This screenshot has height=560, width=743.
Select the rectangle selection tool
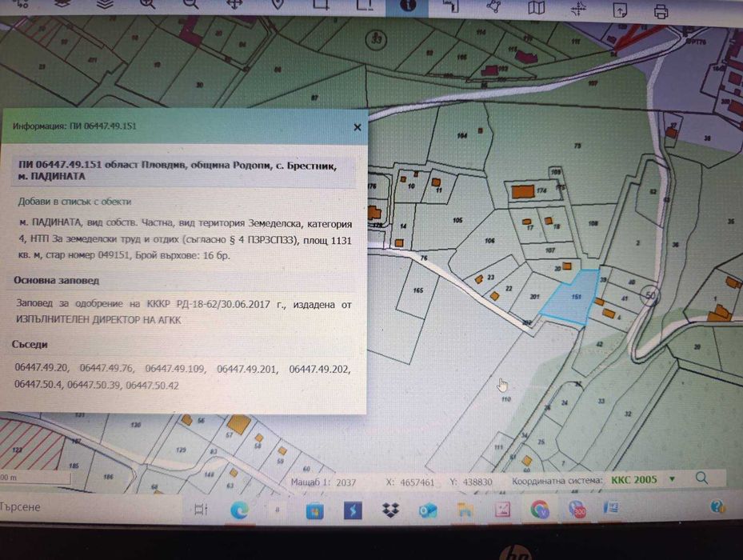[x=321, y=5]
